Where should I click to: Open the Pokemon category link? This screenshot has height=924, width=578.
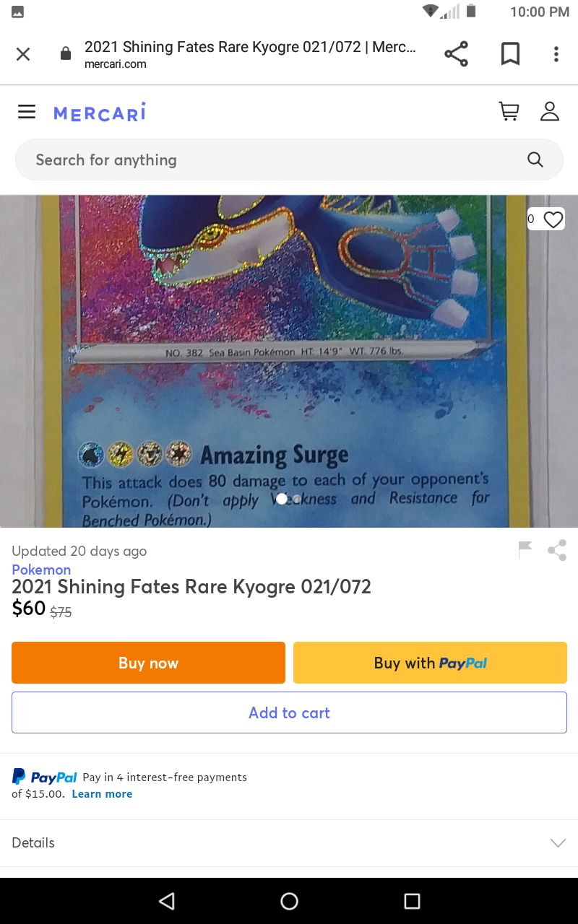click(41, 570)
